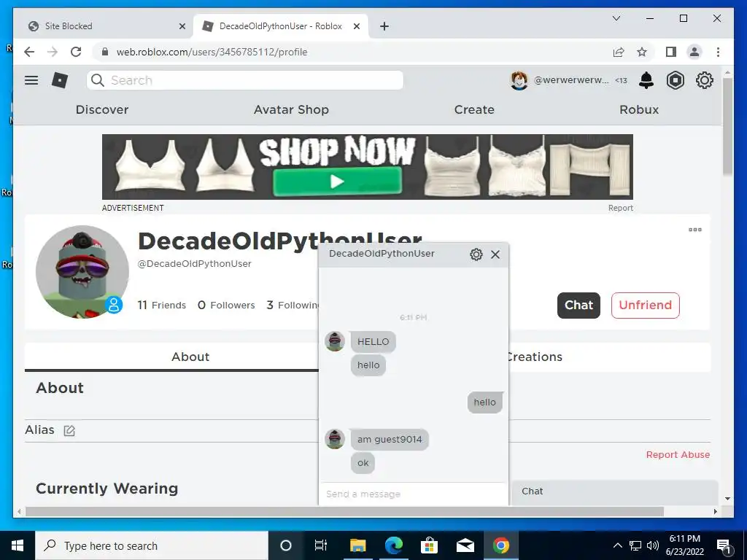Open the Create menu item
Image resolution: width=747 pixels, height=560 pixels.
474,109
